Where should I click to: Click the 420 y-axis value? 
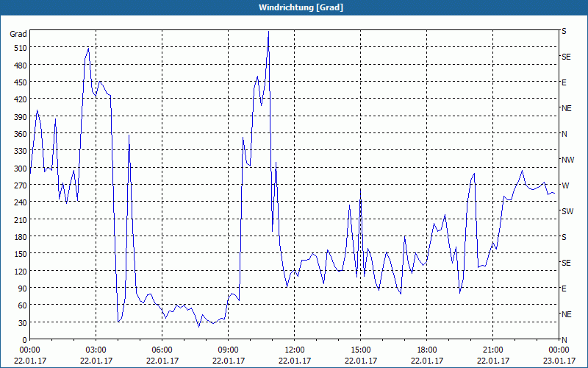pyautogui.click(x=20, y=99)
